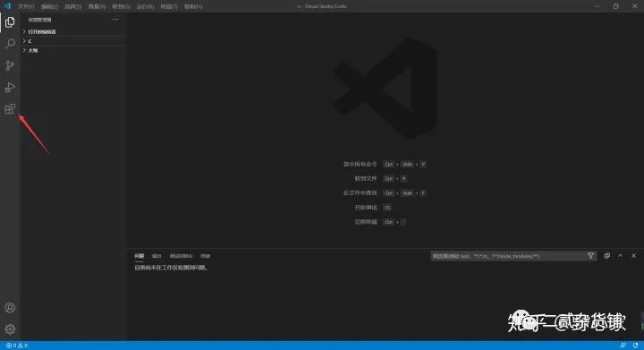Open the Explorer view in activity bar
Viewport: 644px width, 350px height.
10,22
